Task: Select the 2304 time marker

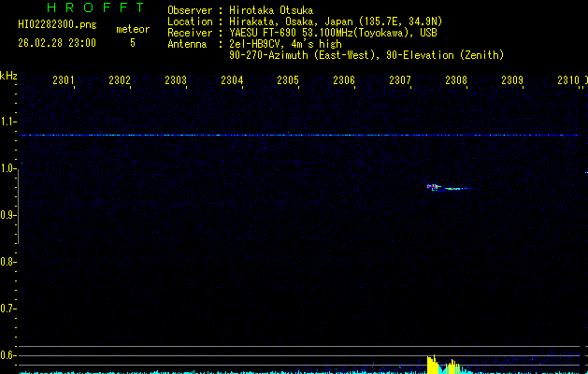Action: coord(232,80)
